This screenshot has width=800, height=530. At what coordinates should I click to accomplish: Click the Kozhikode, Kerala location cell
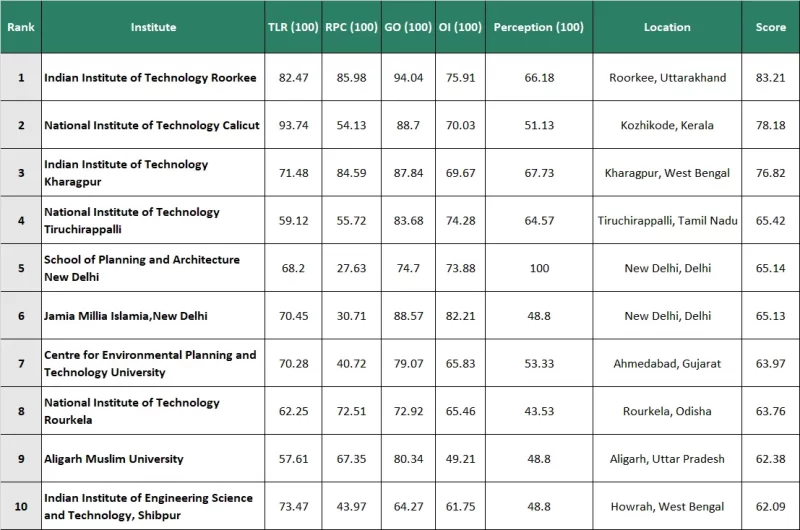pos(667,125)
